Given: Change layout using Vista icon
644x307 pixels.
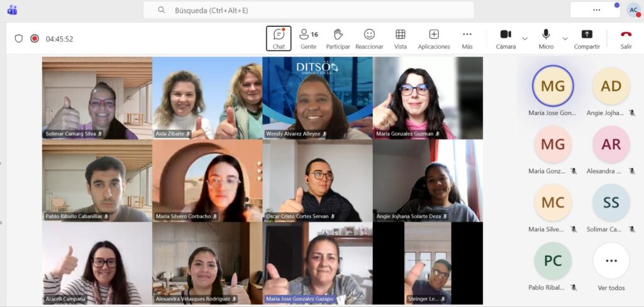Looking at the screenshot, I should point(401,38).
